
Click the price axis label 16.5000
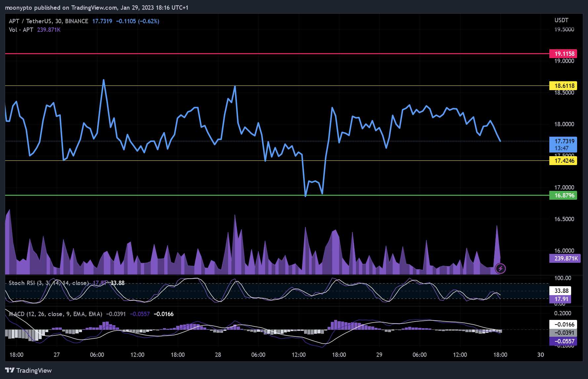coord(564,219)
